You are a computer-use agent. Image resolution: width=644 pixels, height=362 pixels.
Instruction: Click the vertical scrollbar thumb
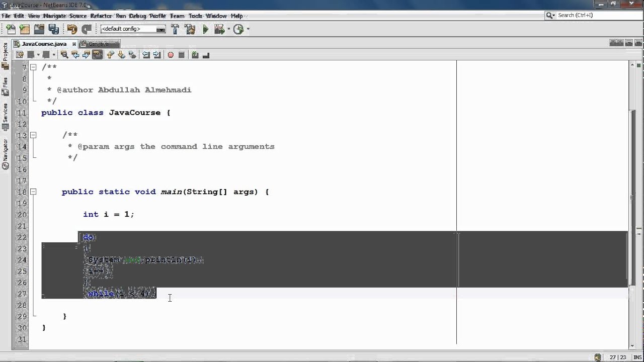(632, 197)
